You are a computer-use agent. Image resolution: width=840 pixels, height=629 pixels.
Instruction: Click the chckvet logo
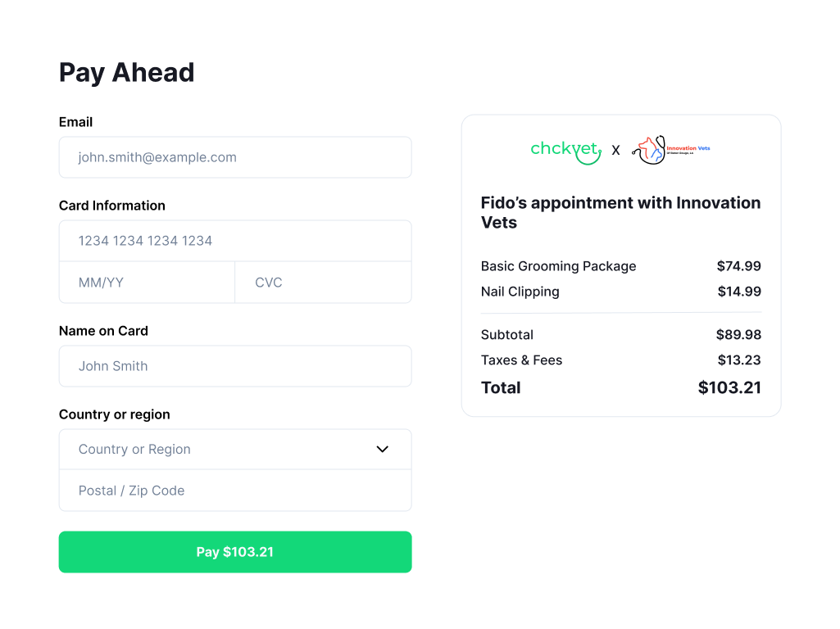565,151
